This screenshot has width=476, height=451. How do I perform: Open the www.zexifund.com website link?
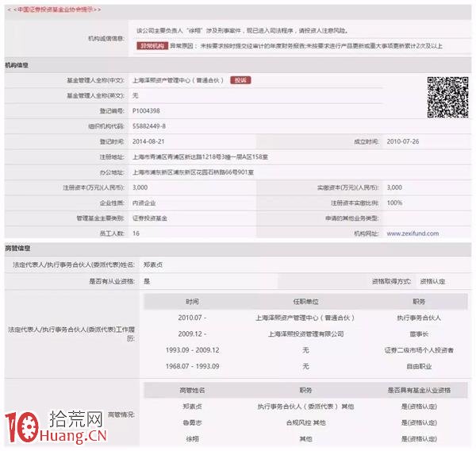[413, 233]
